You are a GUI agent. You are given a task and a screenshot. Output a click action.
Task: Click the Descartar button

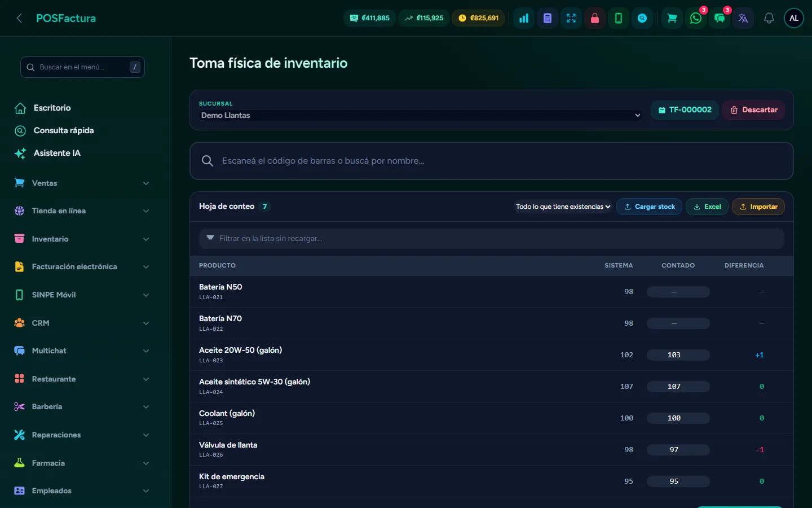(754, 110)
